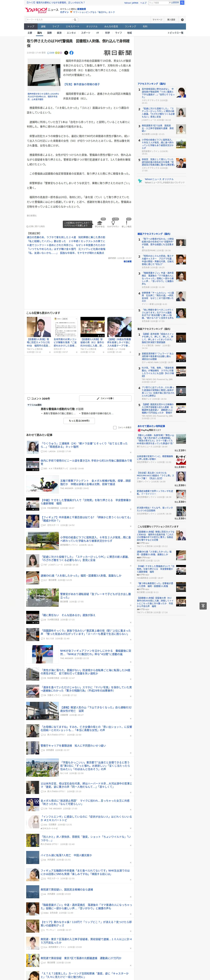Open related article 連日の売春の末、ラブホで客を刺した２４歳
Viewport: 210px width, 980px height.
(x=66, y=237)
